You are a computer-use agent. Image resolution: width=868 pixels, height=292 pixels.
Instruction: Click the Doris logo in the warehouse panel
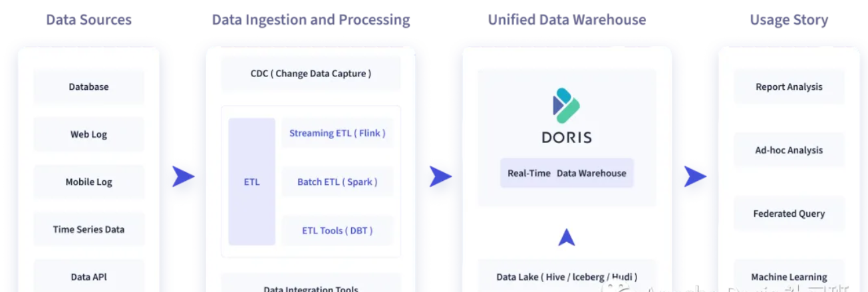(x=567, y=116)
